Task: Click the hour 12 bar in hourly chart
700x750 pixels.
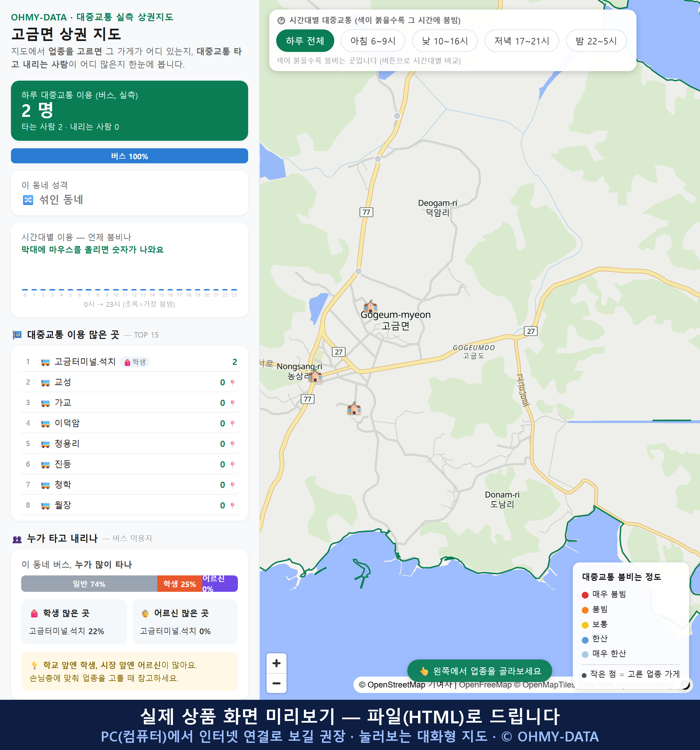Action: click(134, 289)
